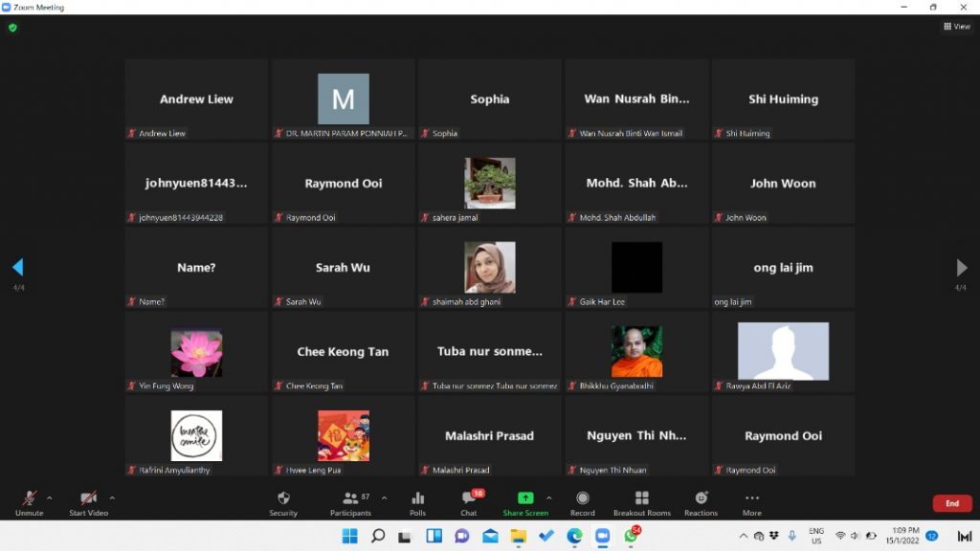Expand the arrow next to Participants
This screenshot has height=551, width=980.
(384, 497)
